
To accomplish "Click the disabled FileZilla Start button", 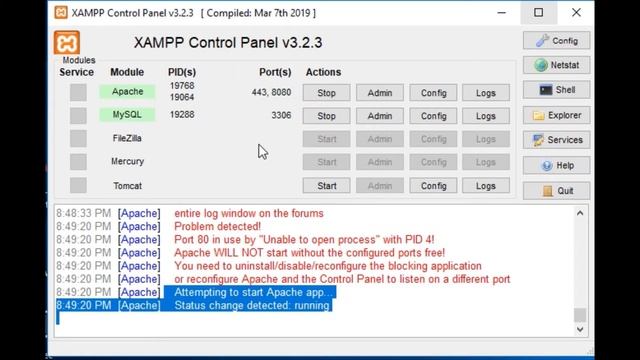I will [326, 139].
